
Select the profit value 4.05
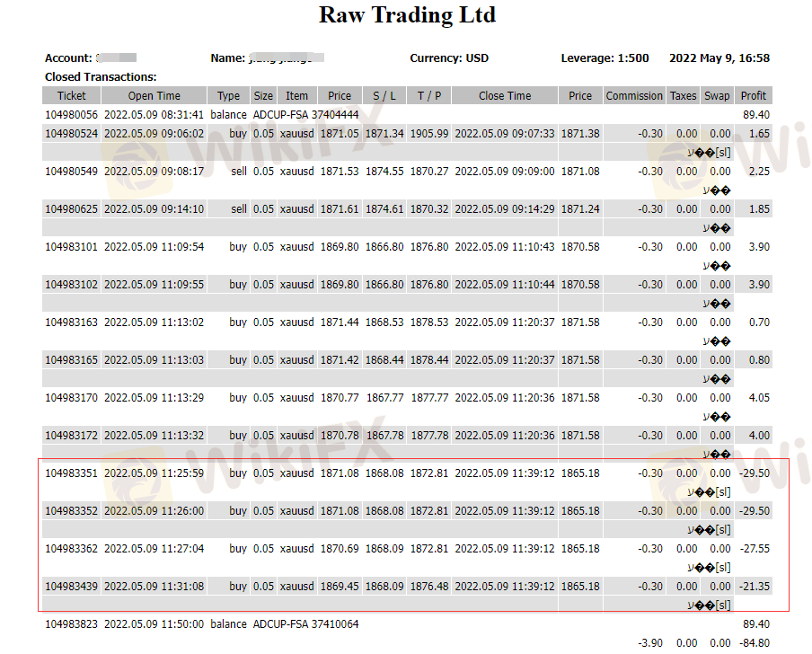[759, 398]
